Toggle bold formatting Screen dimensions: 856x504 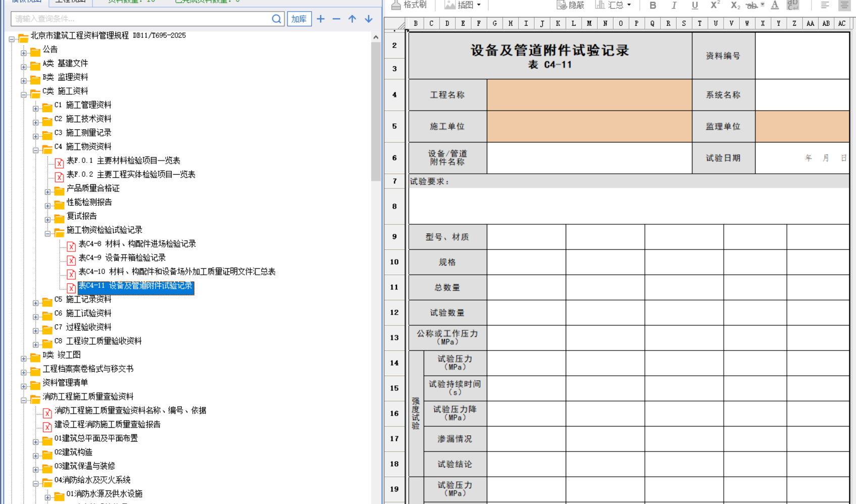pos(653,5)
